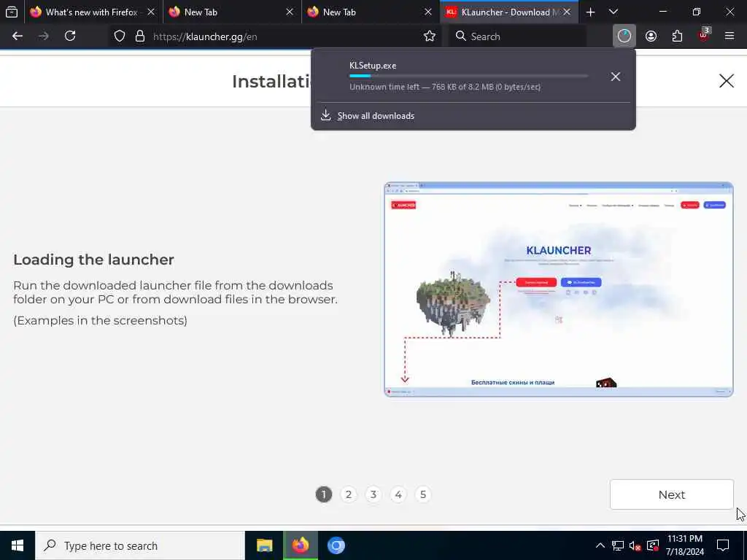Screen dimensions: 747x560
Task: Open Chromium-style browser taskbar icon
Action: point(336,545)
